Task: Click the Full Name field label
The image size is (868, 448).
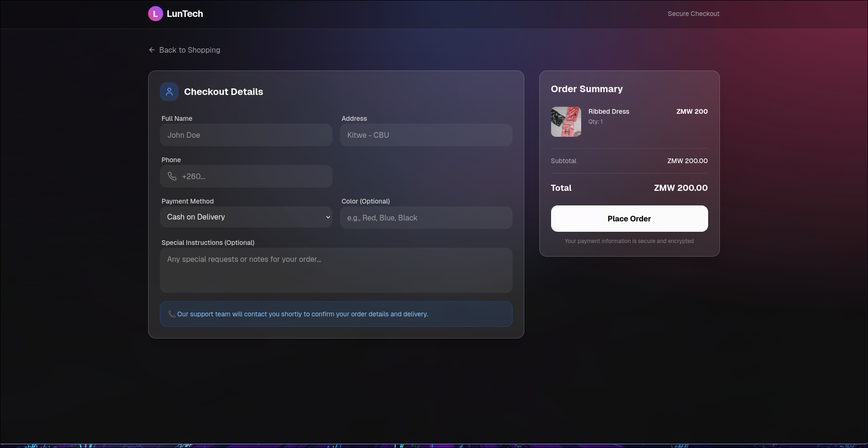Action: click(x=177, y=118)
